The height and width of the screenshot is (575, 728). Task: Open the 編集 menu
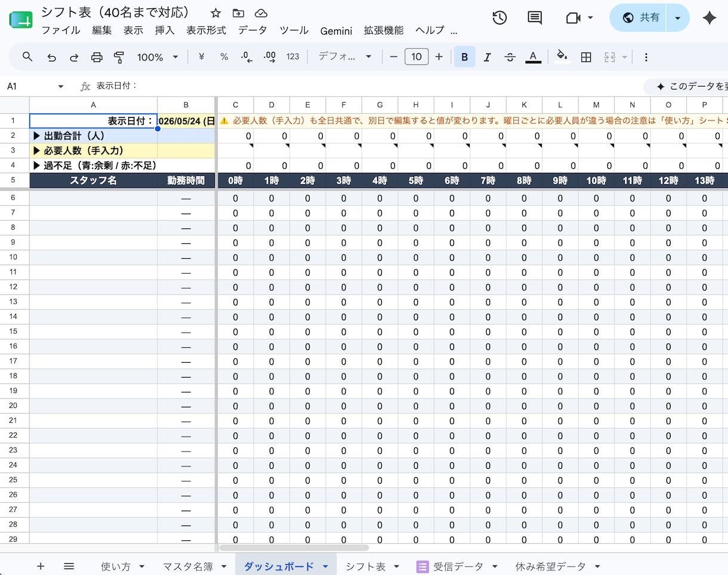pos(102,30)
